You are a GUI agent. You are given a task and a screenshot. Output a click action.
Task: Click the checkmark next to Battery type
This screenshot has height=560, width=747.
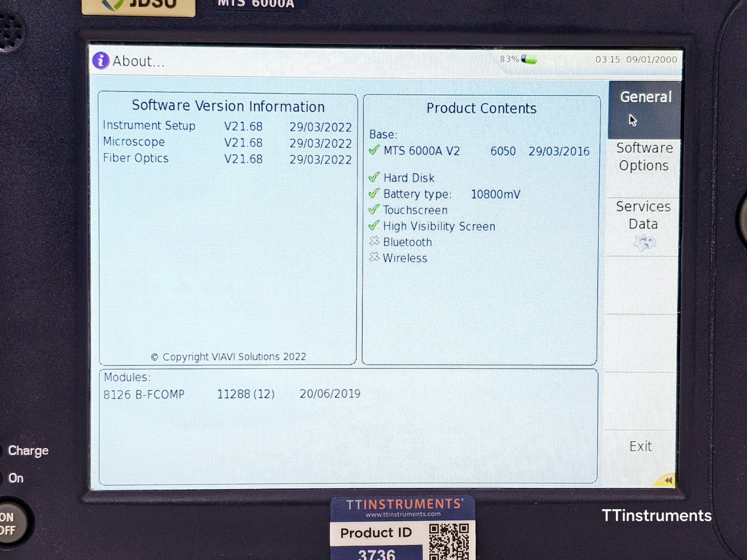374,193
